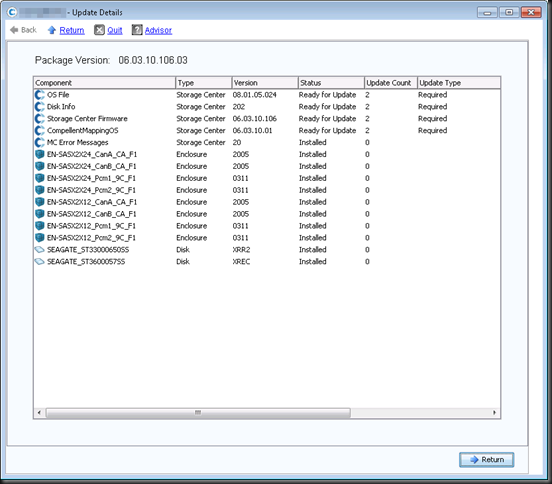This screenshot has width=552, height=484.
Task: Click the Compellent logo in title bar
Action: [x=12, y=12]
